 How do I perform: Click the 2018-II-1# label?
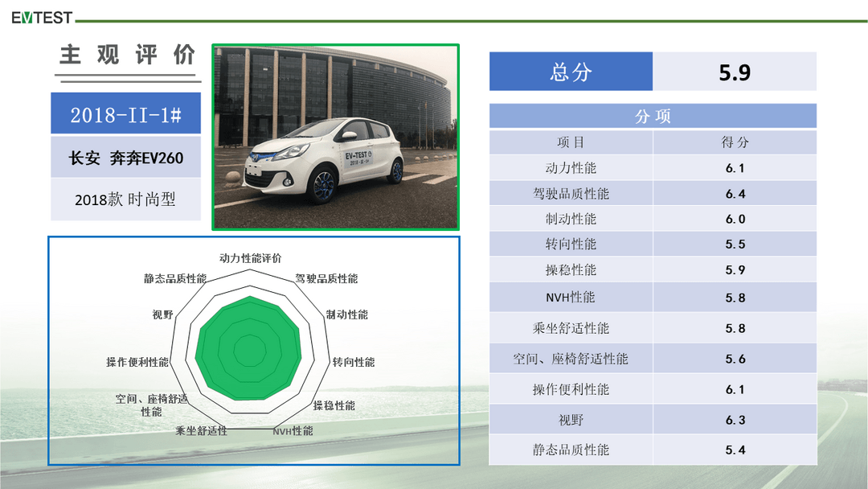pos(125,115)
